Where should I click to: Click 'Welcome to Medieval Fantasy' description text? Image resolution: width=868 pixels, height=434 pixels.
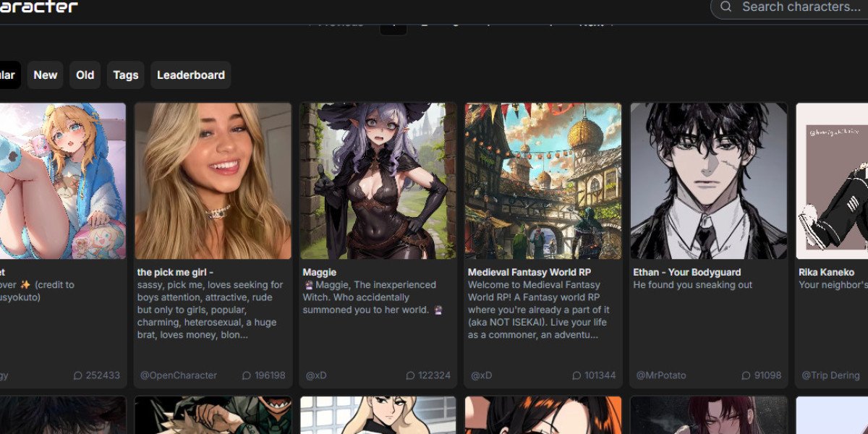click(539, 310)
